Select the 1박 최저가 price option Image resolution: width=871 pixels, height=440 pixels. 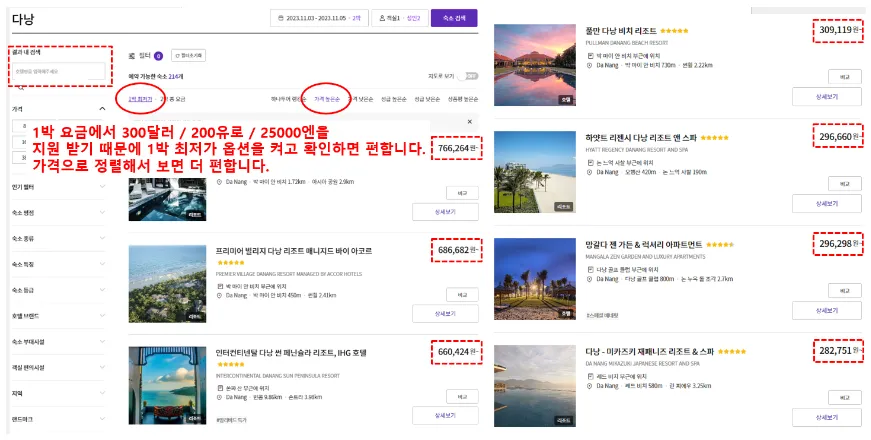coord(140,99)
